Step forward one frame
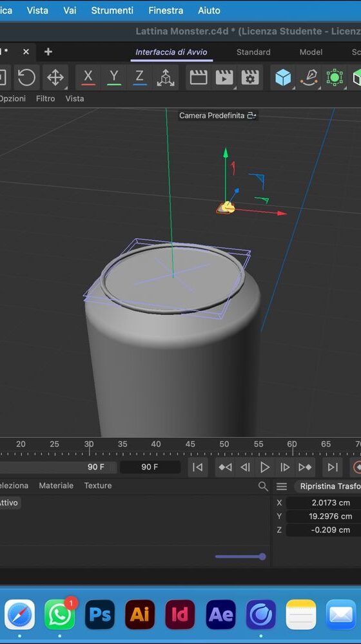 pyautogui.click(x=285, y=467)
